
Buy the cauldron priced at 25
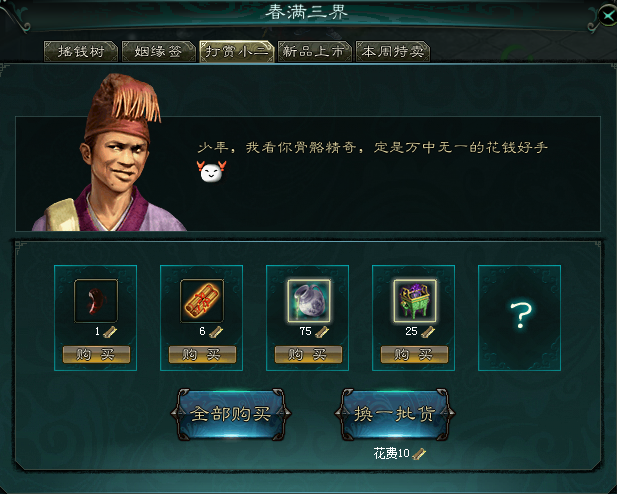coord(414,355)
